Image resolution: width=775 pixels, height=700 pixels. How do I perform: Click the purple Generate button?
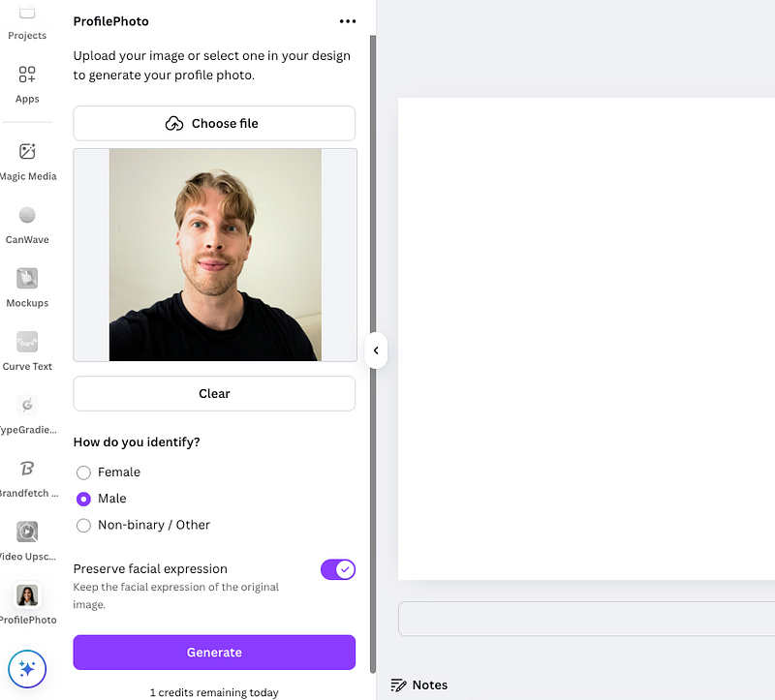click(x=214, y=653)
